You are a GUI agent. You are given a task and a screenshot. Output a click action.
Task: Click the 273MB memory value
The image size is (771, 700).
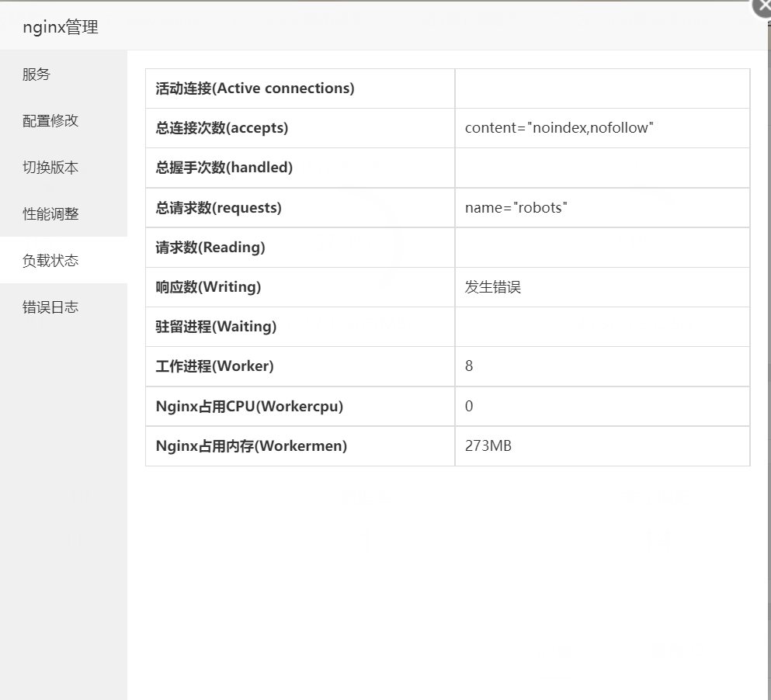(488, 446)
